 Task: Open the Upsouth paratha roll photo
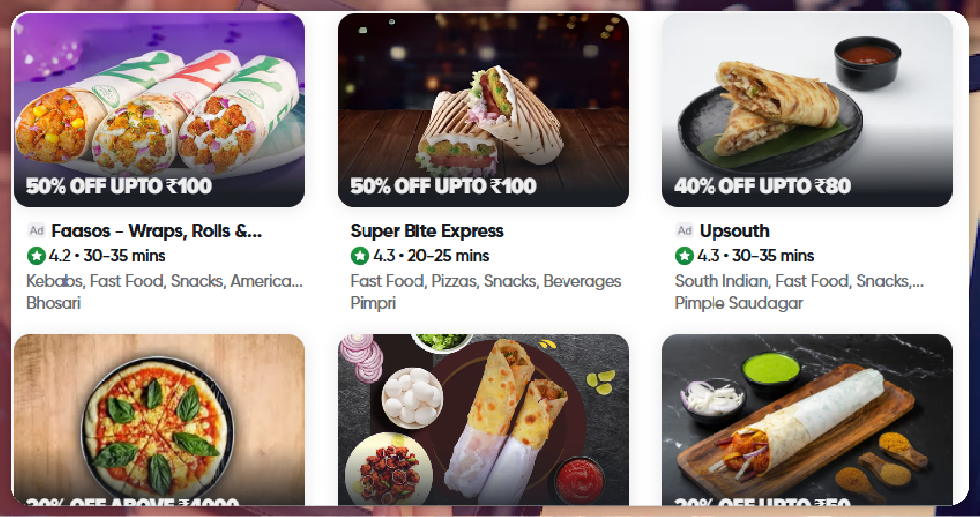[807, 110]
